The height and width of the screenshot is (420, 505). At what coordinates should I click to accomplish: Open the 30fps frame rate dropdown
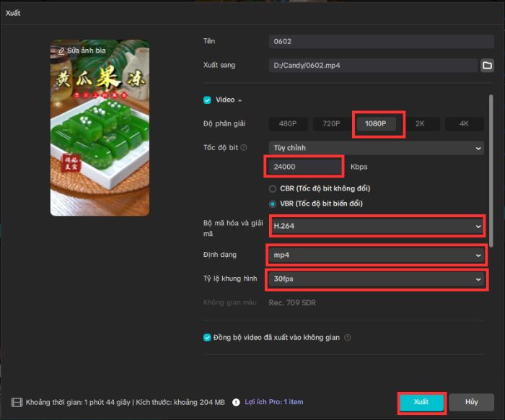[x=376, y=279]
